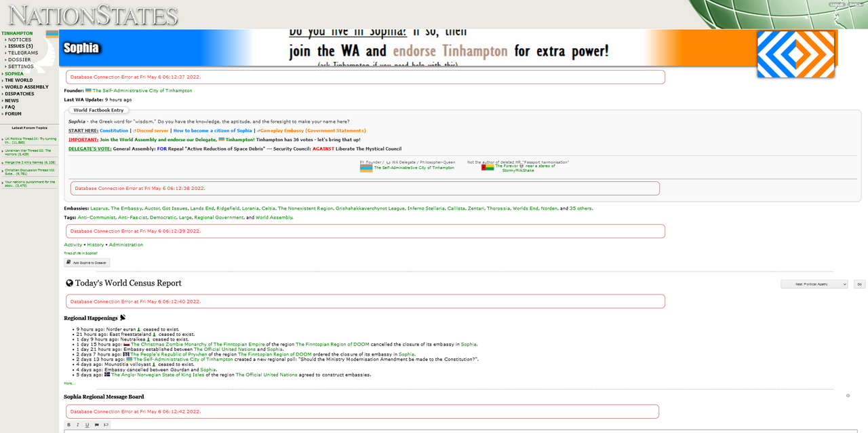
Task: Open the Administration link
Action: 126,244
